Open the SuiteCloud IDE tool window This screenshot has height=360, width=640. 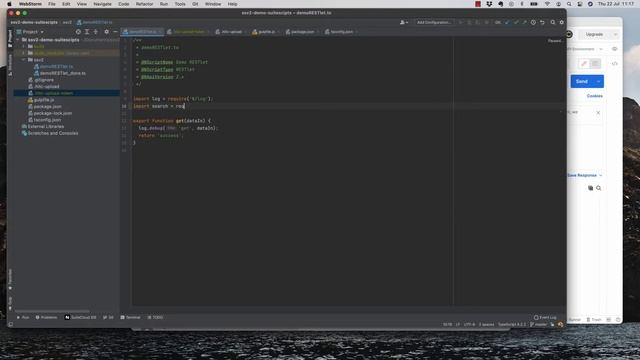pos(80,317)
